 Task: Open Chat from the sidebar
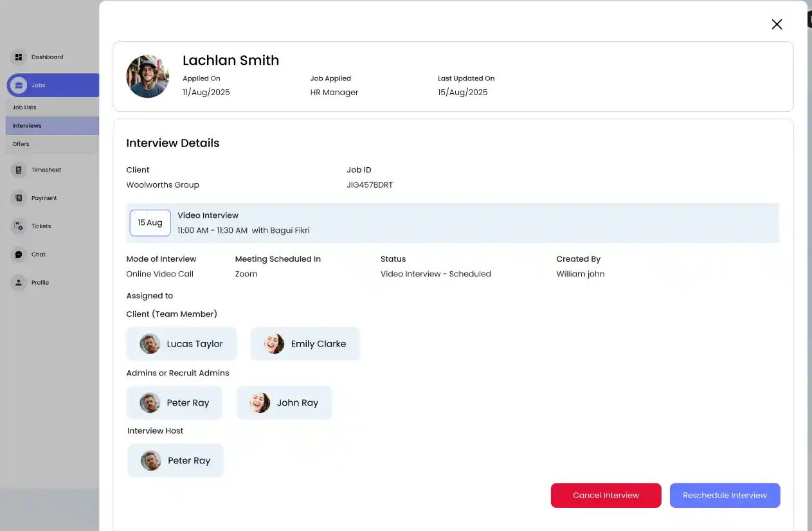[x=38, y=255]
